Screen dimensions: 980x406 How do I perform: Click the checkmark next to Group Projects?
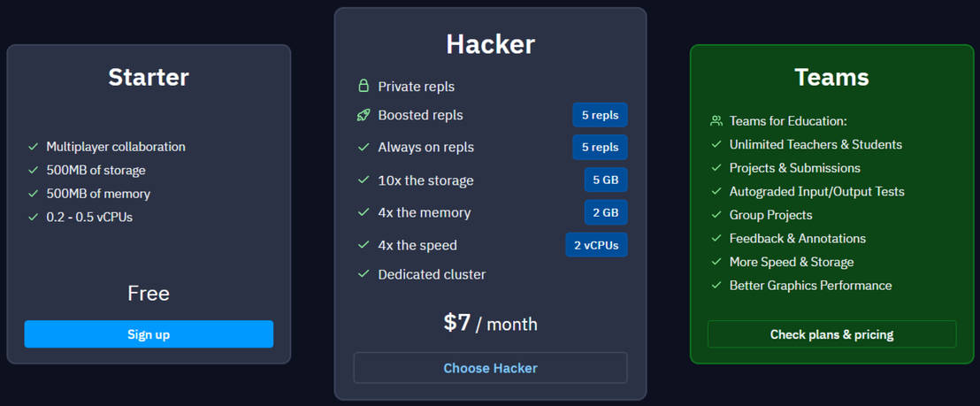click(x=716, y=215)
